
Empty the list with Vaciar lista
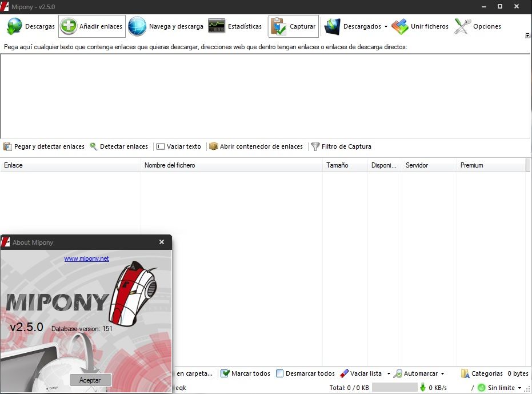coord(361,373)
